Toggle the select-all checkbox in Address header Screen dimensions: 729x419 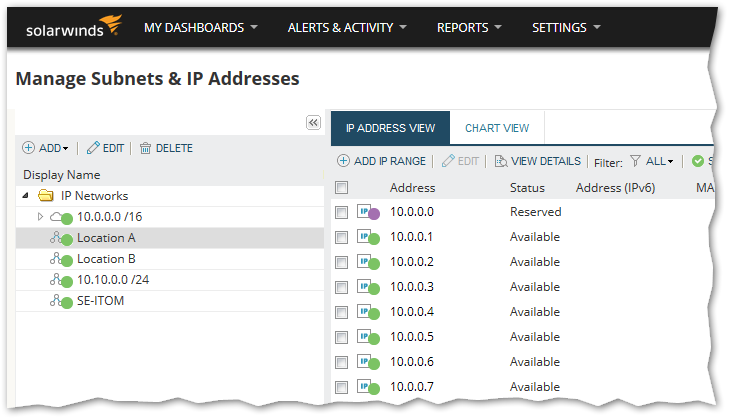[x=341, y=187]
